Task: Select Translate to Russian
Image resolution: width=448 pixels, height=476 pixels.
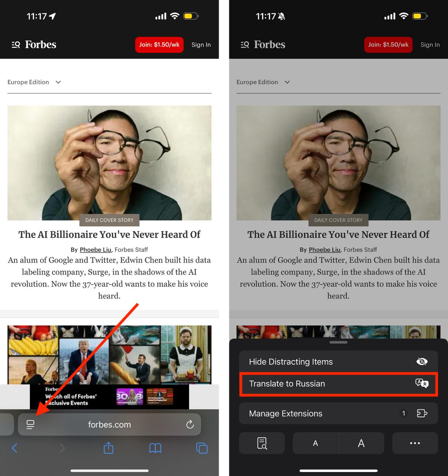Action: click(338, 384)
